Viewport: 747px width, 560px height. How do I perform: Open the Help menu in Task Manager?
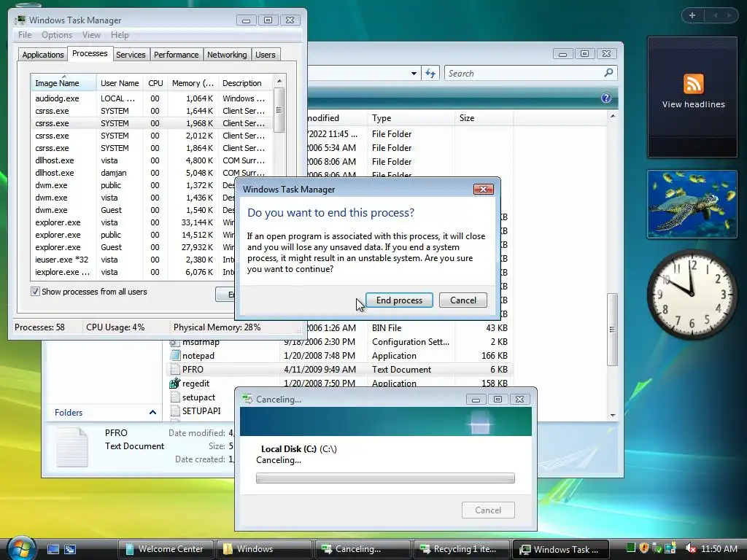point(120,35)
